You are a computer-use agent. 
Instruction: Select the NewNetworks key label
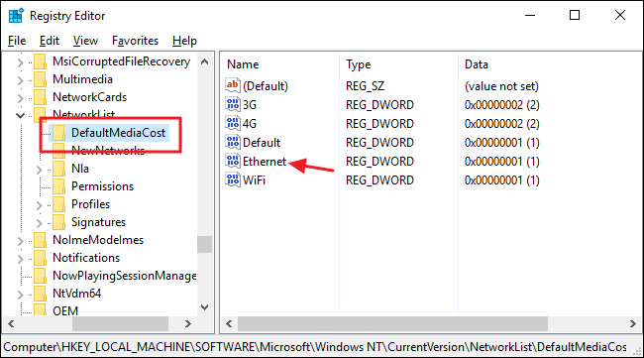pyautogui.click(x=108, y=151)
